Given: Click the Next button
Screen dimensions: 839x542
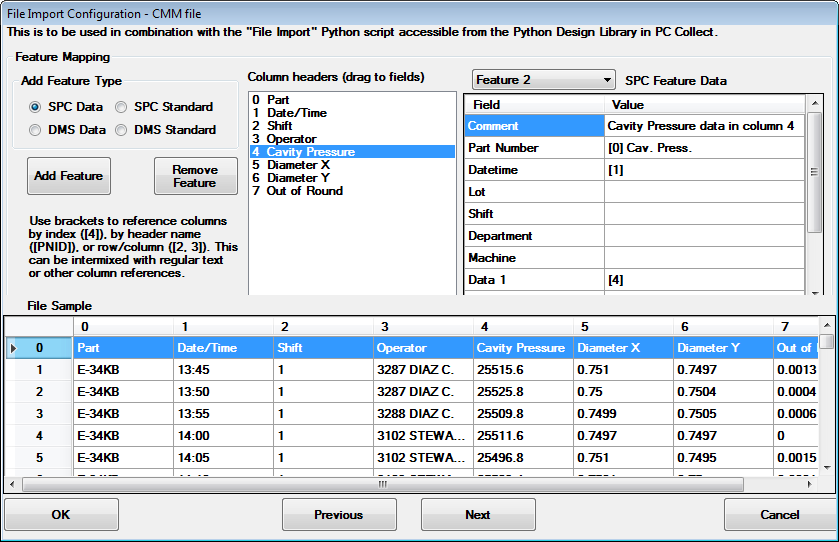Looking at the screenshot, I should point(478,515).
